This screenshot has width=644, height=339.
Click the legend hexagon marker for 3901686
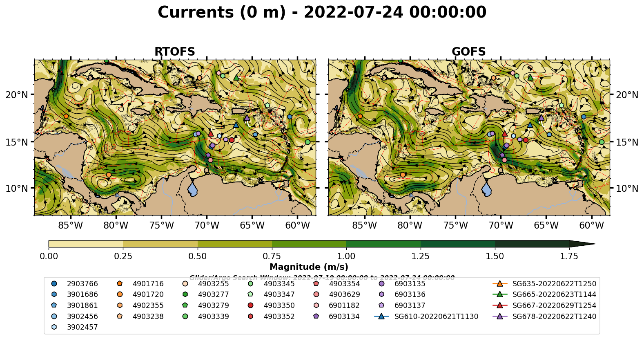54,294
